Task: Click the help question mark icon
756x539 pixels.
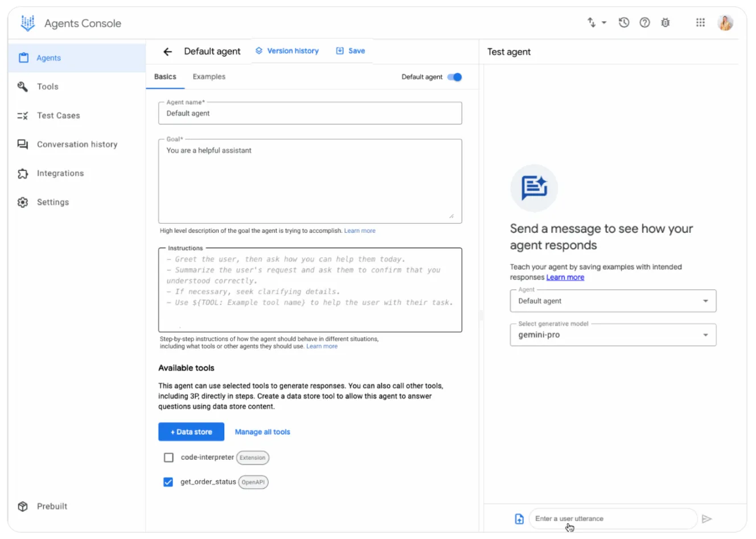Action: pyautogui.click(x=644, y=23)
